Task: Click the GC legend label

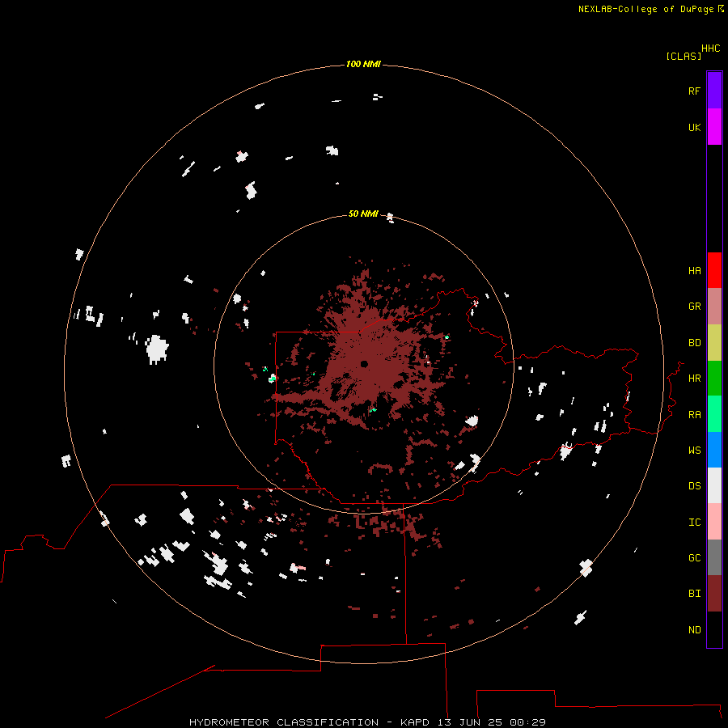Action: (x=694, y=558)
